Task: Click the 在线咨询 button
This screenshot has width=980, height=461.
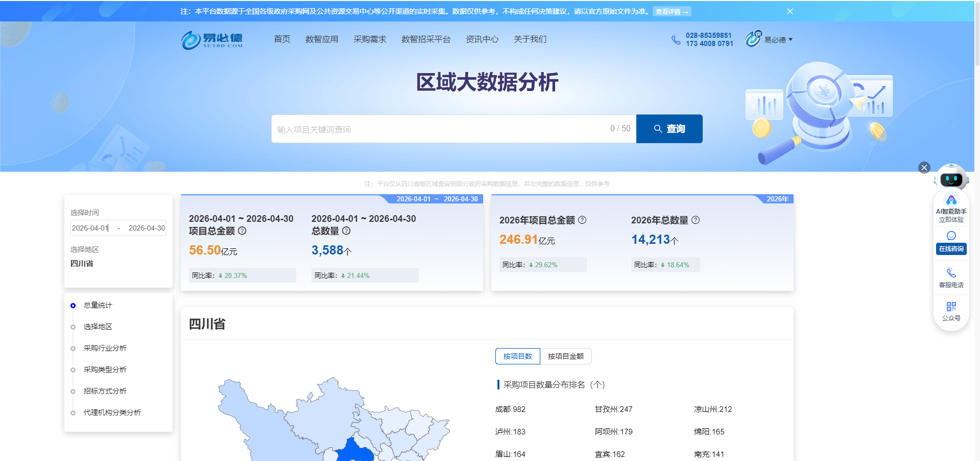Action: tap(951, 249)
